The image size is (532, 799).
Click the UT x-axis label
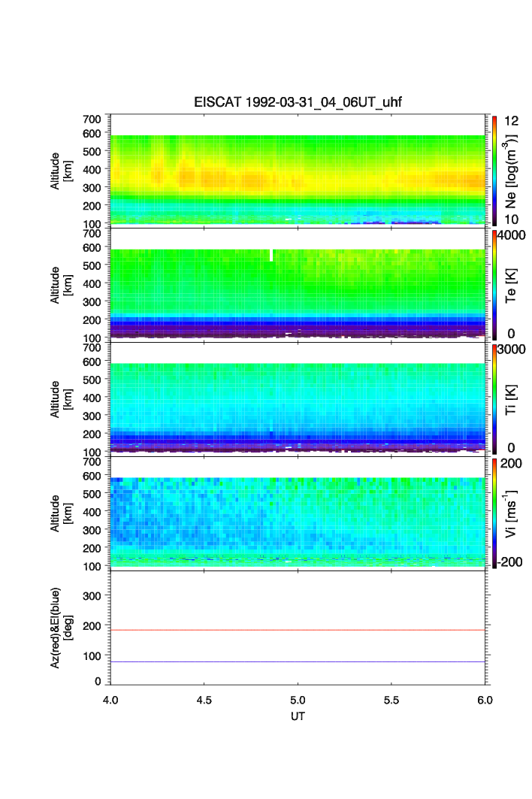[x=298, y=716]
